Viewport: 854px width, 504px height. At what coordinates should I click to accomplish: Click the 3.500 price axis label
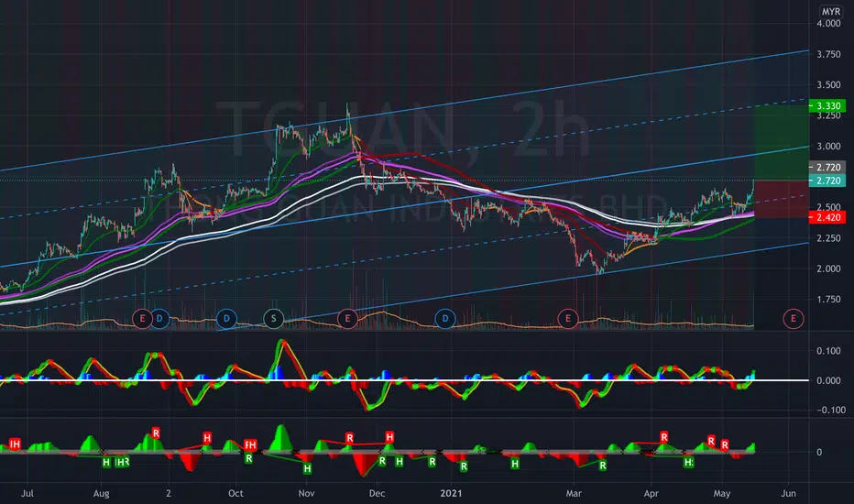828,85
